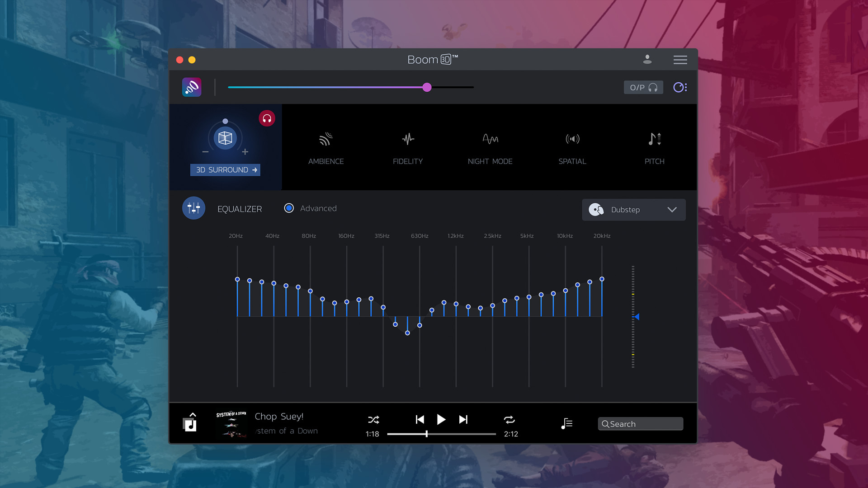Enable Night Mode effect
868x488 pixels.
coord(490,139)
